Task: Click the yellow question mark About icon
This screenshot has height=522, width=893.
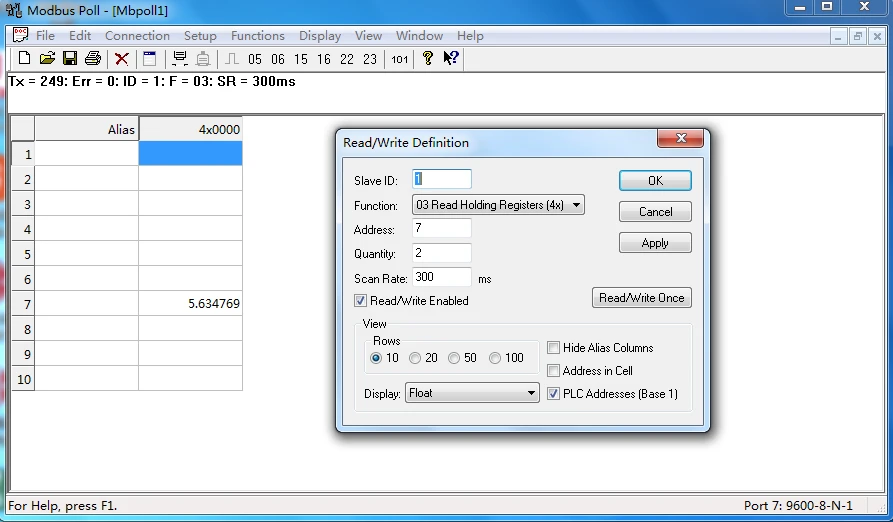Action: [x=428, y=58]
